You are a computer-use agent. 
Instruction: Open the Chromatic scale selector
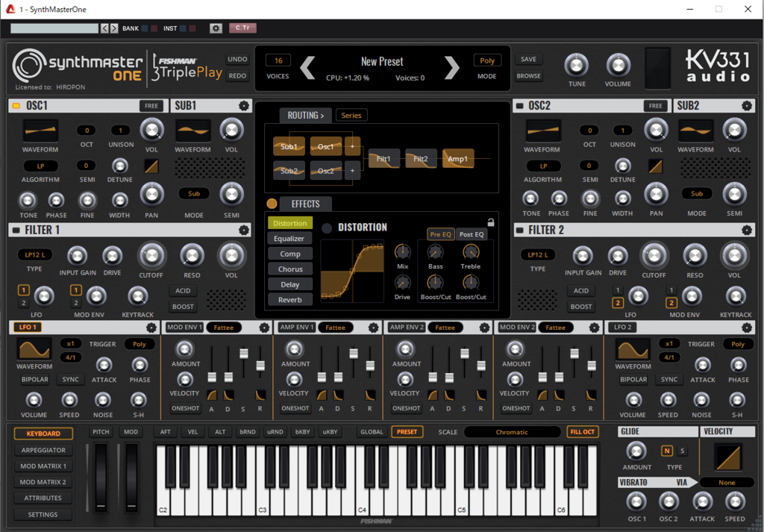tap(512, 432)
